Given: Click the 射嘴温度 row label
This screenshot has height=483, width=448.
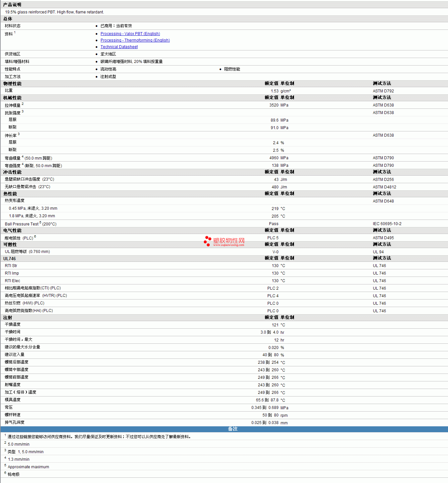Looking at the screenshot, I should point(12,385).
